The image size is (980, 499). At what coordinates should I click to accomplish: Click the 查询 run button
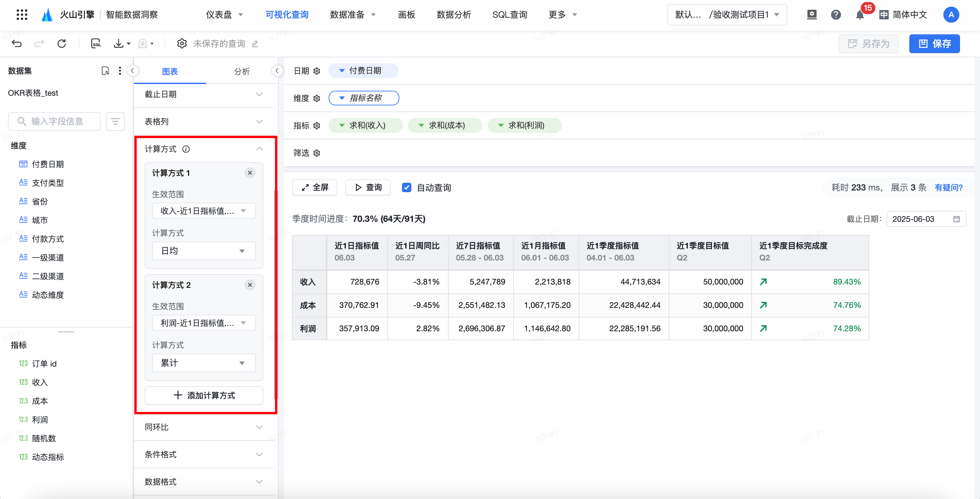[x=368, y=187]
